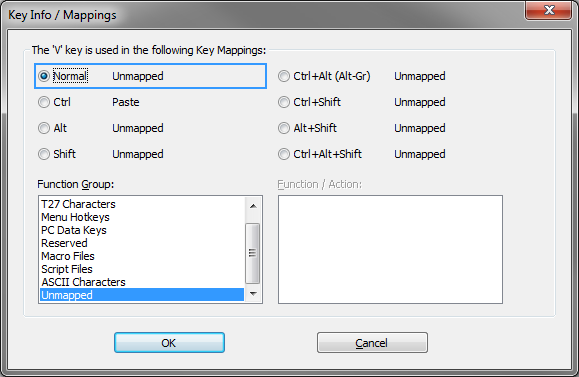Choose Script Files from the list
579x377 pixels.
click(x=142, y=269)
